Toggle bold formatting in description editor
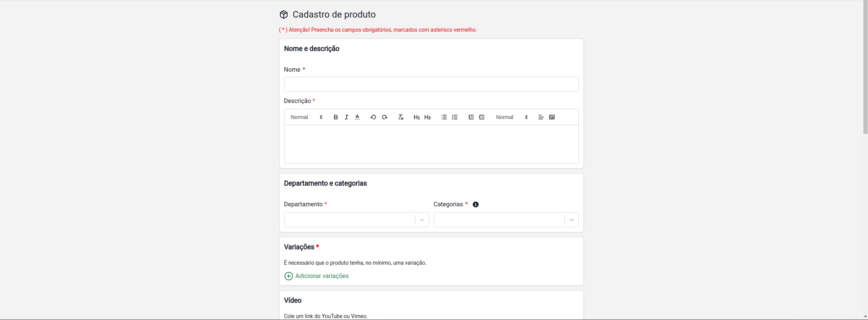The height and width of the screenshot is (320, 868). 336,117
